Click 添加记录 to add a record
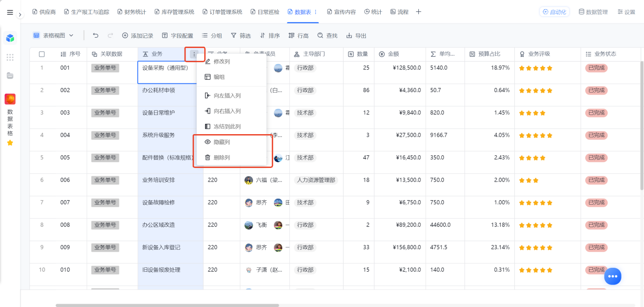 click(138, 35)
